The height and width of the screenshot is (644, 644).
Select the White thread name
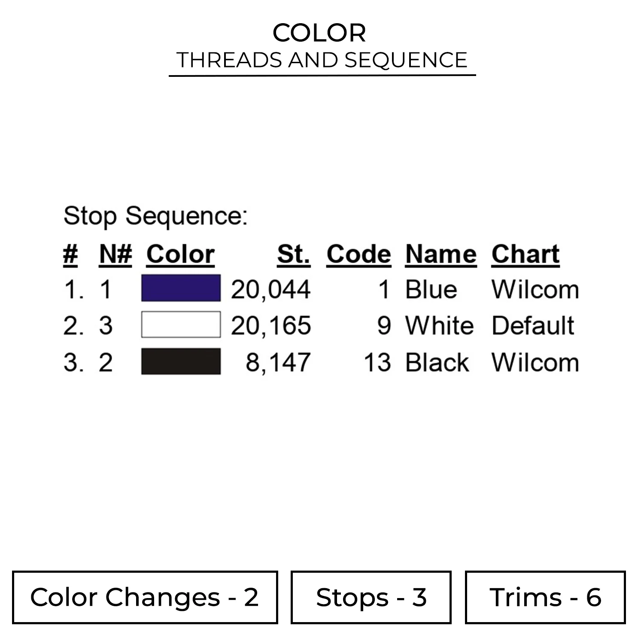tap(440, 325)
